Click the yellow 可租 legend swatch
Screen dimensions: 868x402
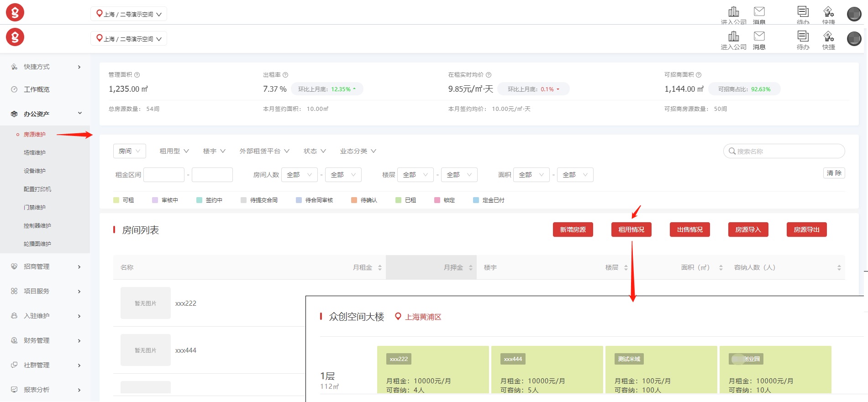click(x=116, y=200)
